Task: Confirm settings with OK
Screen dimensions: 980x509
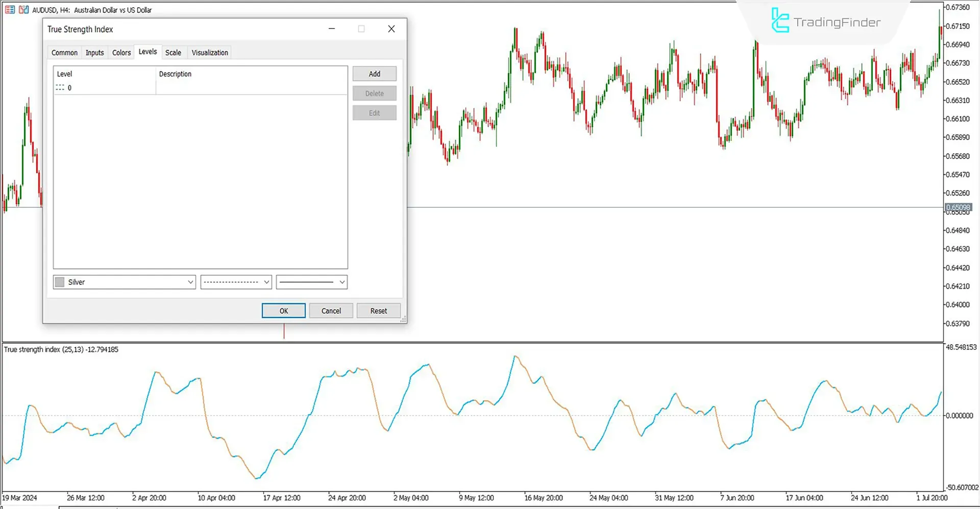Action: [x=283, y=310]
